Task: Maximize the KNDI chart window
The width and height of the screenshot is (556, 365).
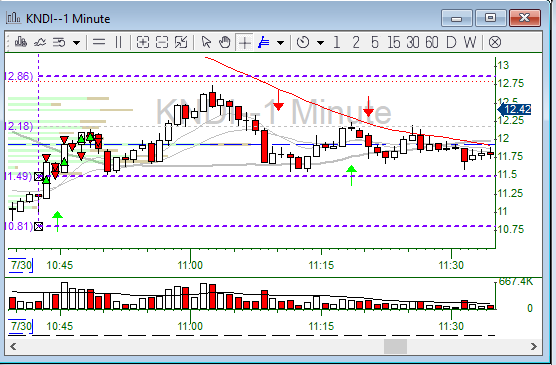Action: click(490, 18)
